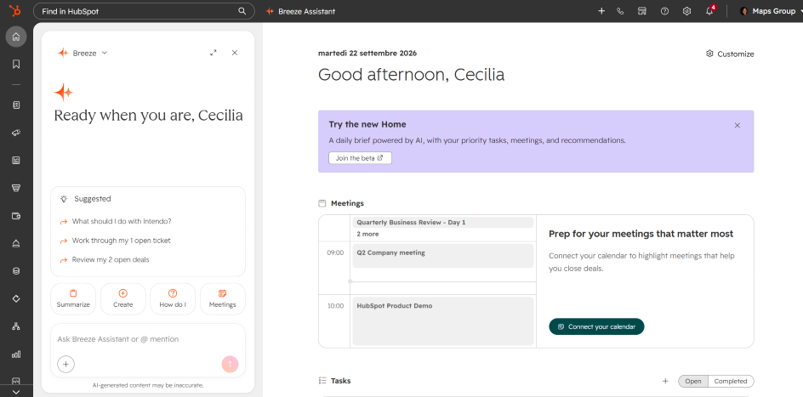
Task: Select the Open tasks toggle
Action: [x=693, y=381]
